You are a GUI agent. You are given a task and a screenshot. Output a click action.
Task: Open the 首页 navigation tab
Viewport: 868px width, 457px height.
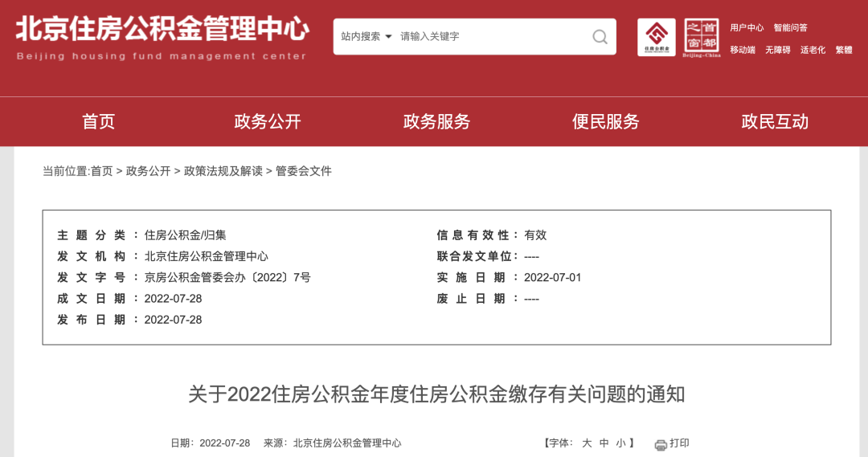pos(99,122)
